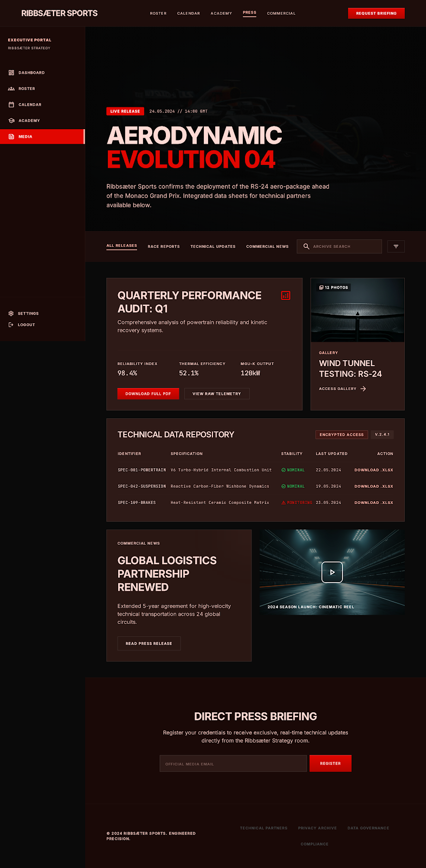Click the Archive Search input field
This screenshot has height=868, width=426.
click(339, 246)
